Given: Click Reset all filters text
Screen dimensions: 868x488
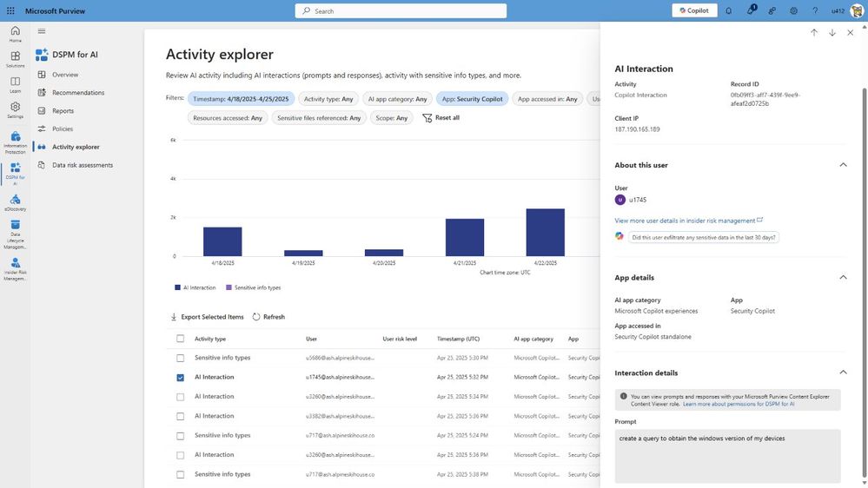Looking at the screenshot, I should [x=447, y=118].
